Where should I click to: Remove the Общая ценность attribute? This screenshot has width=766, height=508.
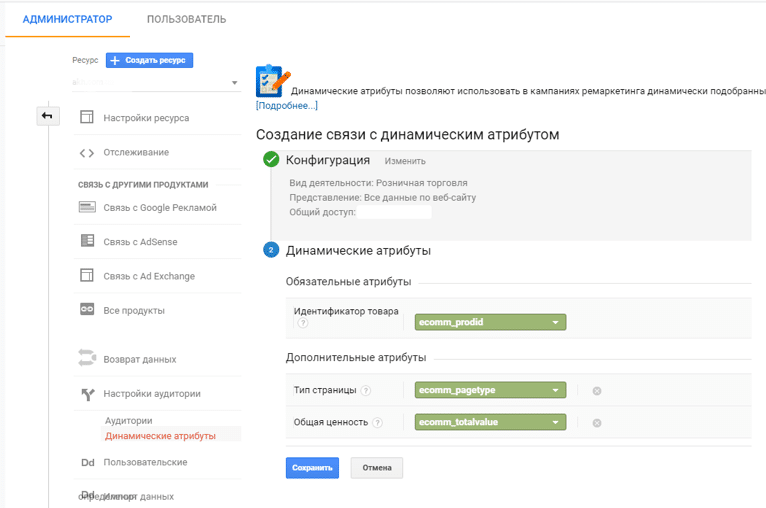pos(597,423)
